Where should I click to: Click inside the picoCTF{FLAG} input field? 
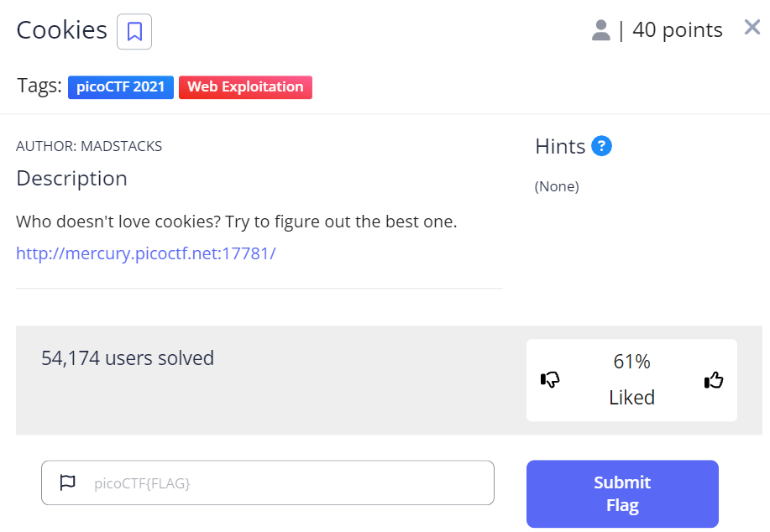click(268, 482)
